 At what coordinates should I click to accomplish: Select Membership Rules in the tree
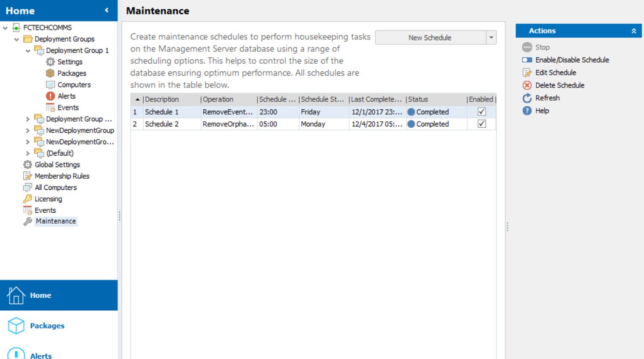point(62,176)
